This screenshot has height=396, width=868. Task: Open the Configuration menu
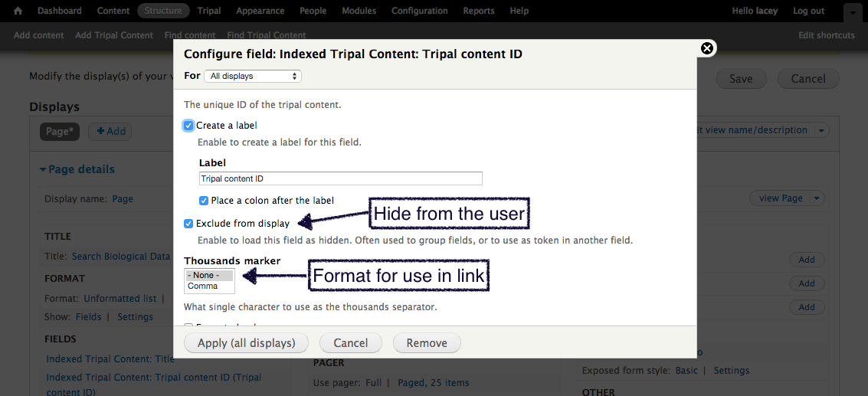420,11
